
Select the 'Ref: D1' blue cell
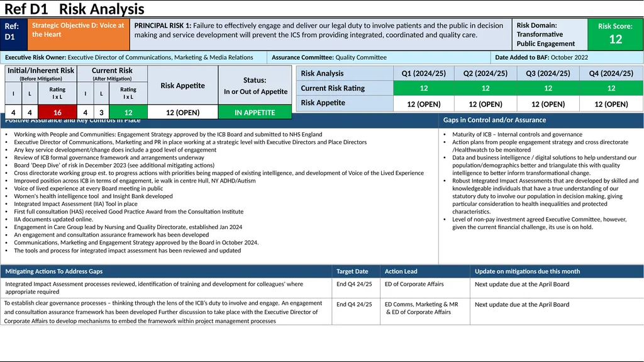[x=14, y=34]
